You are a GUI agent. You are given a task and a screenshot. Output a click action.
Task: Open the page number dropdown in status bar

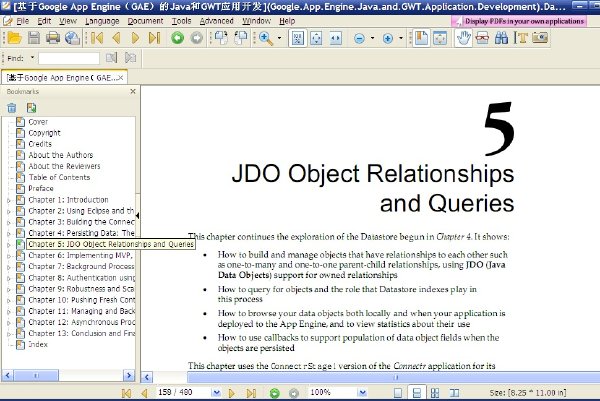[216, 393]
